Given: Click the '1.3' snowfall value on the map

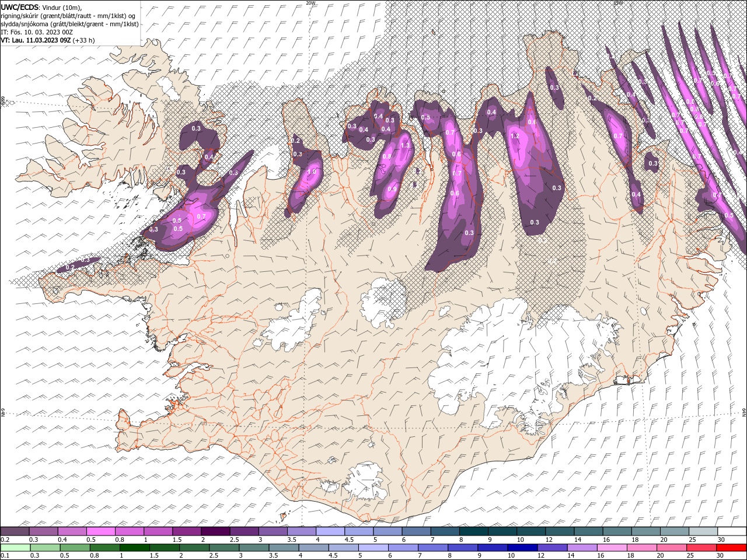Looking at the screenshot, I should point(405,145).
